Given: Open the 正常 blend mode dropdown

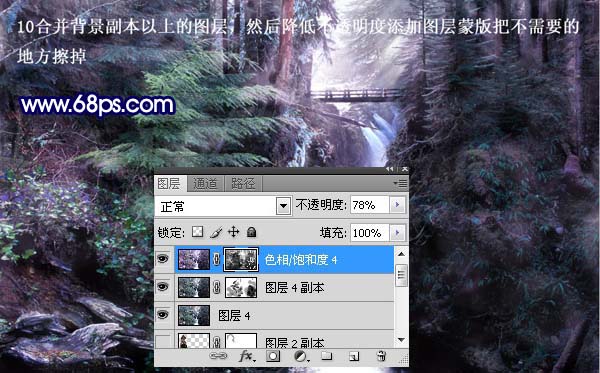Looking at the screenshot, I should (x=283, y=206).
